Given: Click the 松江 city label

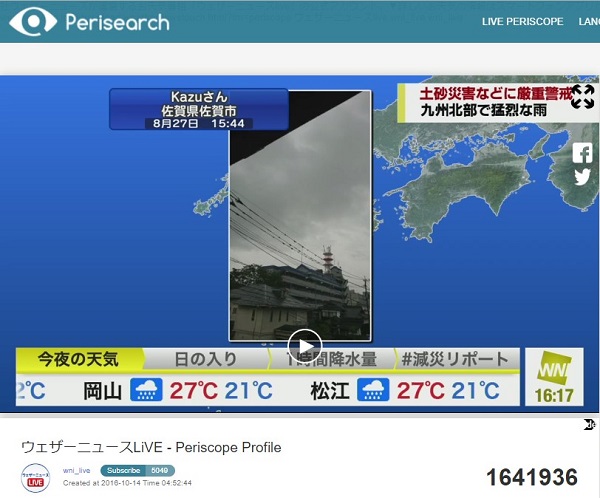Looking at the screenshot, I should (x=329, y=391).
